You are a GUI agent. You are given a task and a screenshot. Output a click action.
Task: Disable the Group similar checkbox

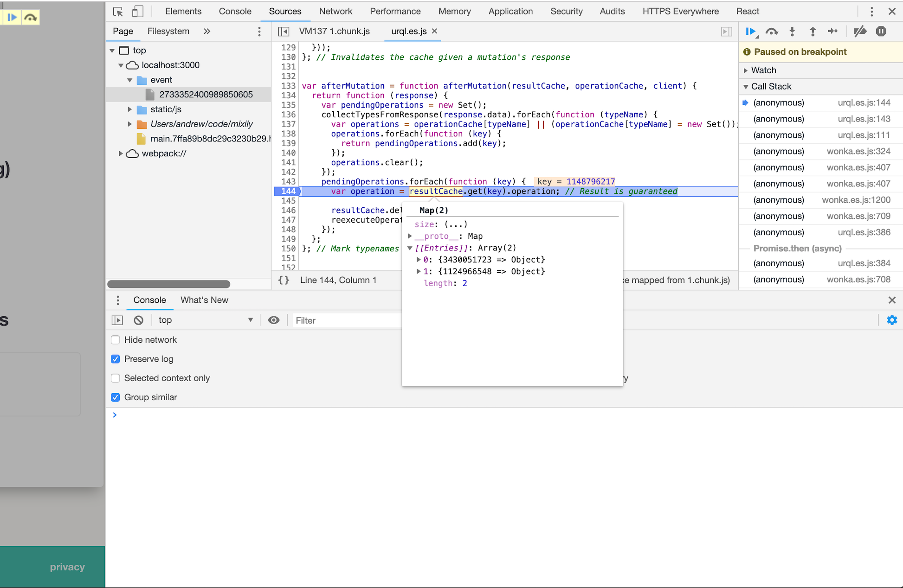tap(116, 397)
